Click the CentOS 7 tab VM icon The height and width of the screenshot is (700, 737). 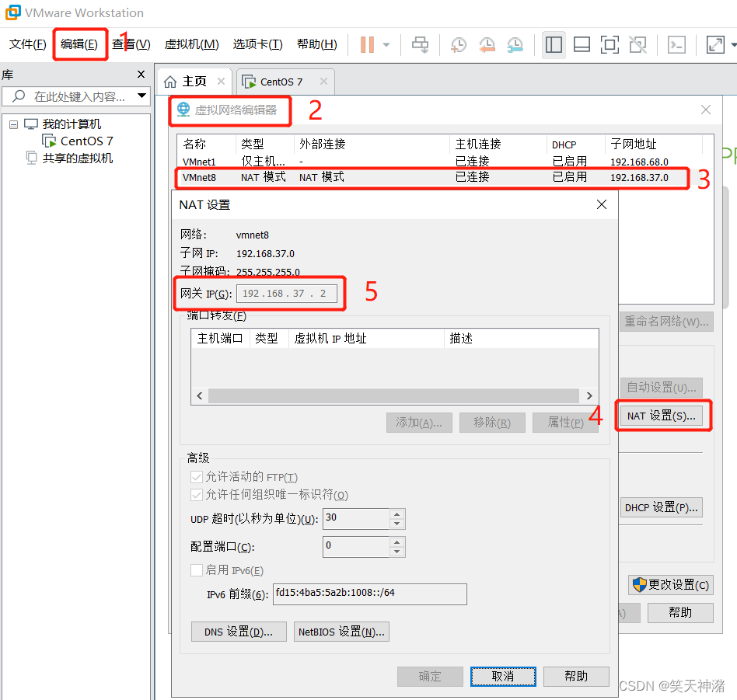(249, 82)
